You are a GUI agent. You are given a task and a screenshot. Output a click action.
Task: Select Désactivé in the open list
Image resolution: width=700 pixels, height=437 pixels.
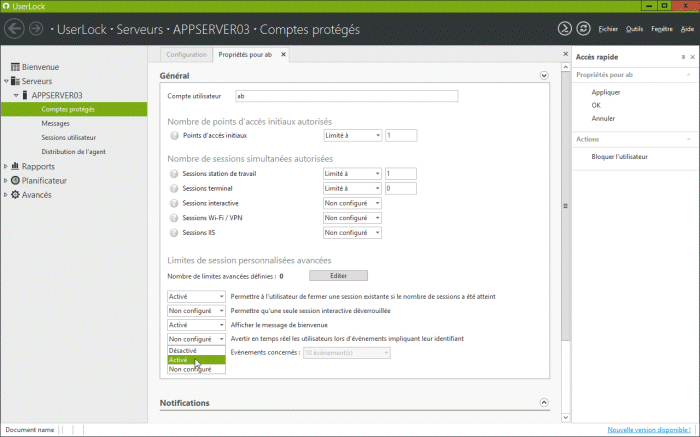coord(196,351)
